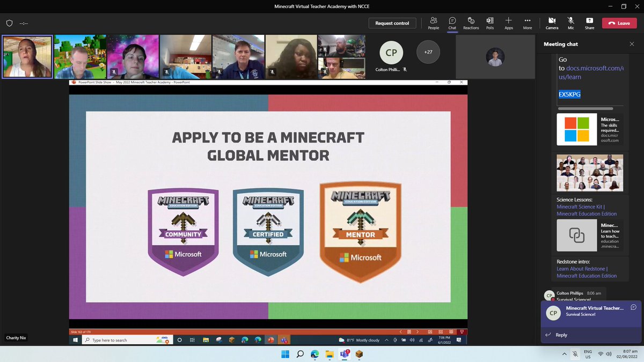Click the Certified badge on slide
This screenshot has height=362, width=644.
click(x=269, y=232)
